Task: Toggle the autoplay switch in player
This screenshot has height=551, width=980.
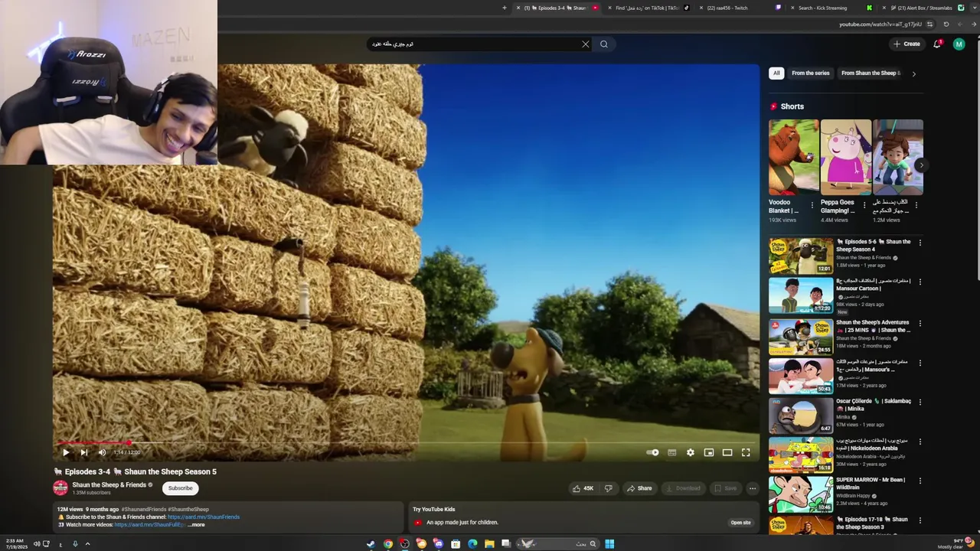Action: [x=652, y=452]
